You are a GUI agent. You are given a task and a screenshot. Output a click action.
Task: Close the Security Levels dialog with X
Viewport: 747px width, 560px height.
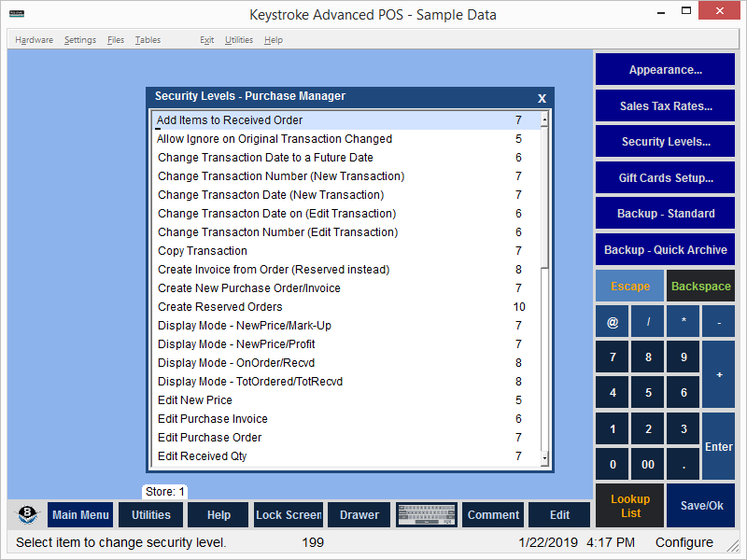point(542,97)
